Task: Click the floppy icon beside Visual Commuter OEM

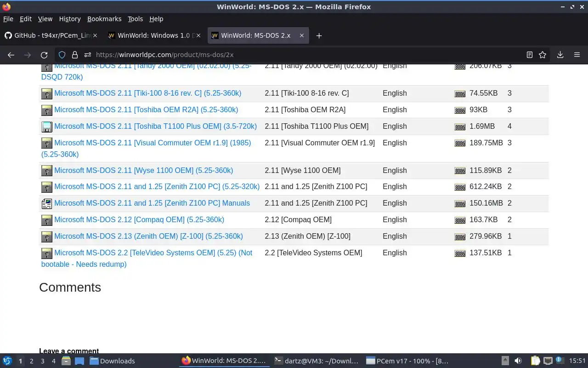Action: tap(47, 143)
